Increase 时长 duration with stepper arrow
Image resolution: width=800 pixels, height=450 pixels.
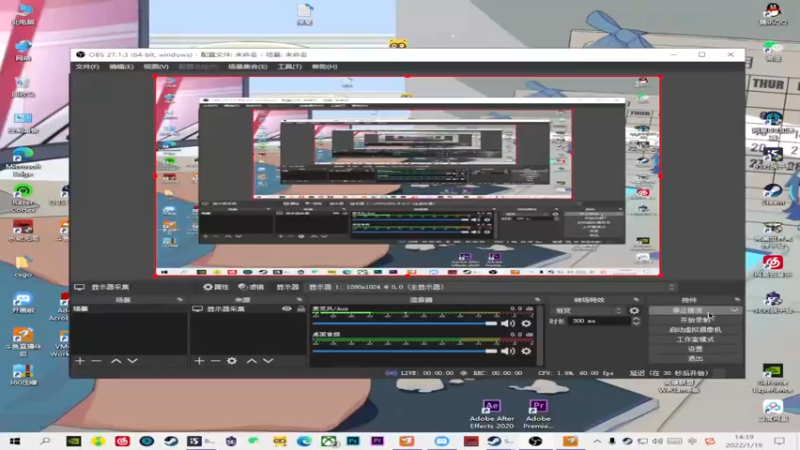tap(636, 318)
